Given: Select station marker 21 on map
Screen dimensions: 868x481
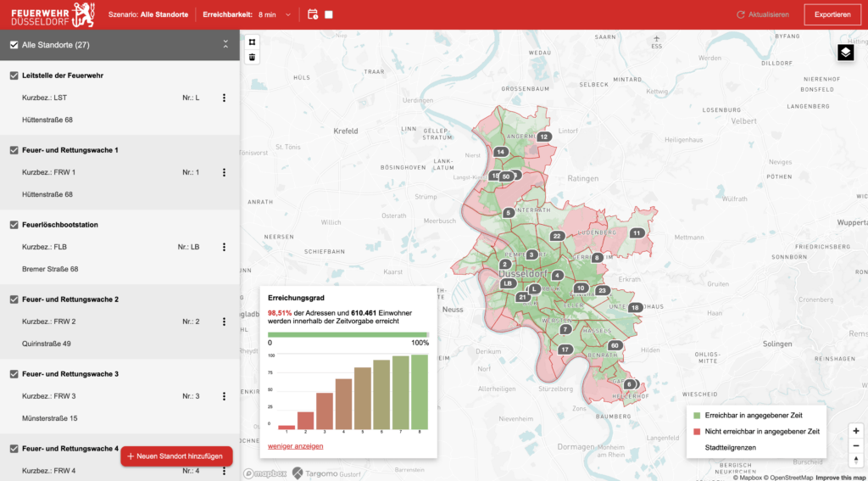Looking at the screenshot, I should click(522, 298).
